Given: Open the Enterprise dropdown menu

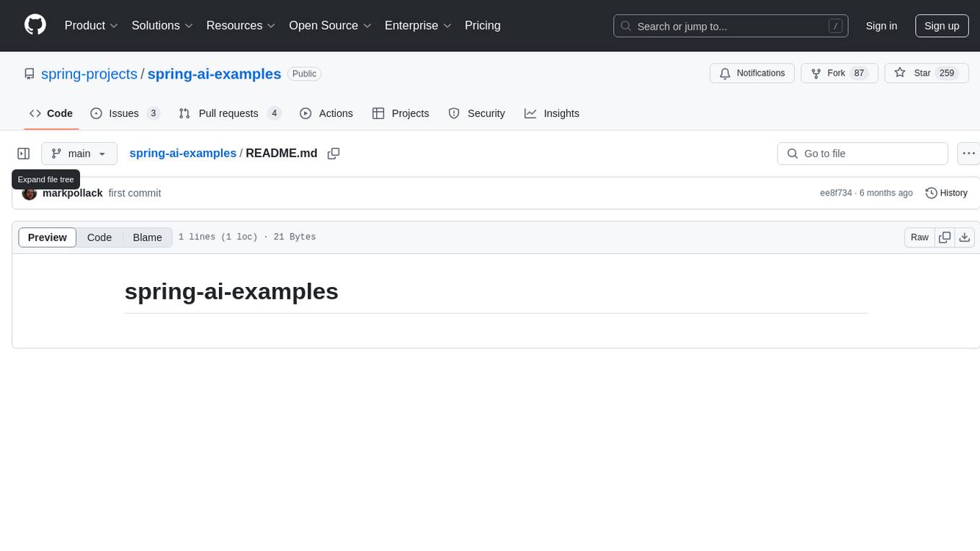Looking at the screenshot, I should (x=418, y=26).
